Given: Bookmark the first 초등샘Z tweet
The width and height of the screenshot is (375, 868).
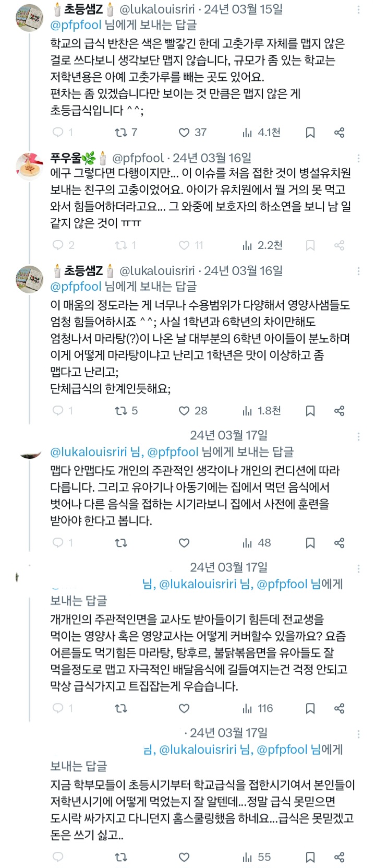Looking at the screenshot, I should [x=310, y=133].
